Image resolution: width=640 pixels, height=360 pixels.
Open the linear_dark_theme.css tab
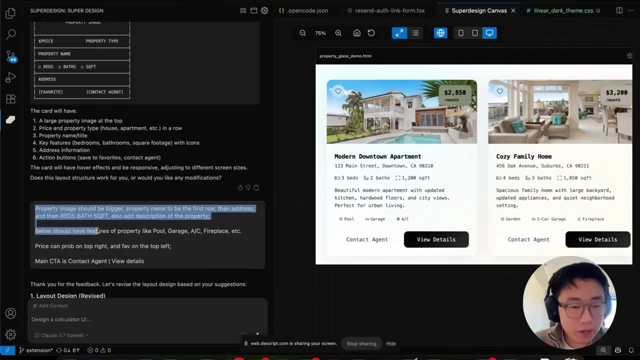point(563,11)
